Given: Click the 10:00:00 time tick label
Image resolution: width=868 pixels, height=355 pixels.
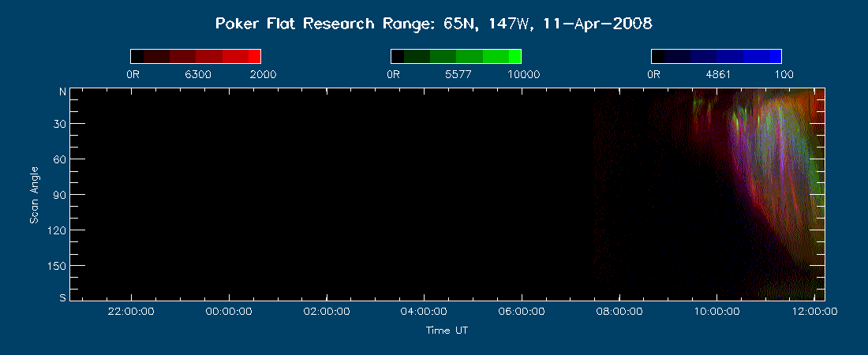Looking at the screenshot, I should tap(716, 312).
